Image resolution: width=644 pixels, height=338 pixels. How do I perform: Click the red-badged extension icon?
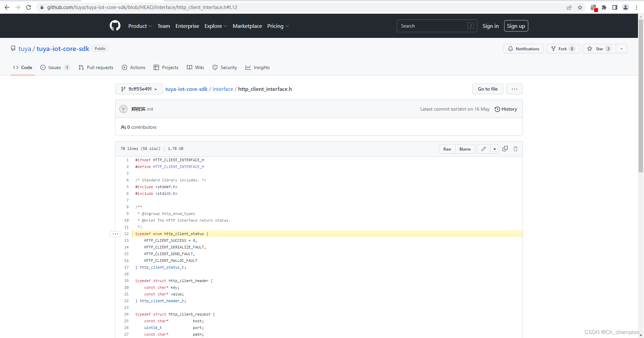[x=594, y=8]
